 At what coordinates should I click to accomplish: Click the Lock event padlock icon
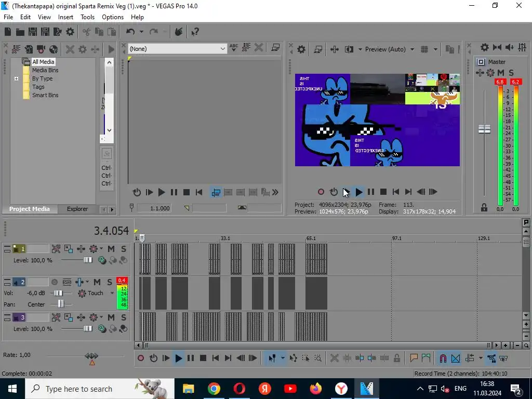[x=396, y=358]
